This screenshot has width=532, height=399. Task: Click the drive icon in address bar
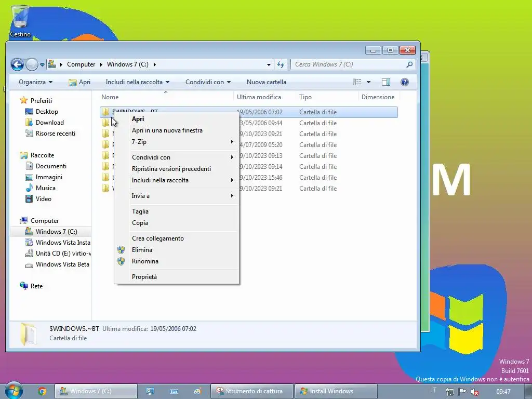pyautogui.click(x=52, y=64)
